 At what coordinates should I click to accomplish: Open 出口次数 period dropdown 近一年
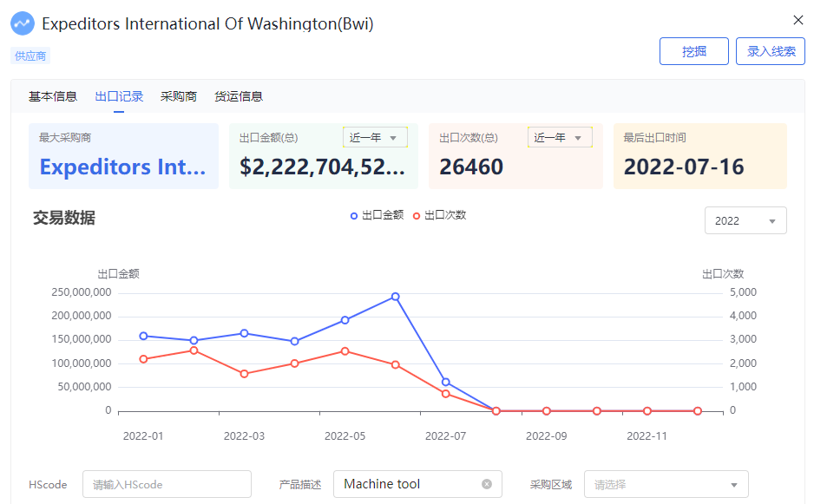point(560,138)
